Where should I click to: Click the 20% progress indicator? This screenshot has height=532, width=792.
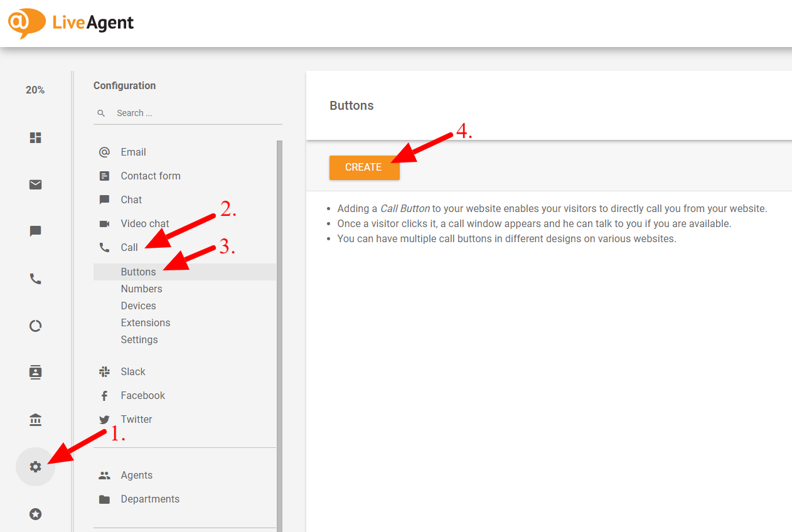35,90
